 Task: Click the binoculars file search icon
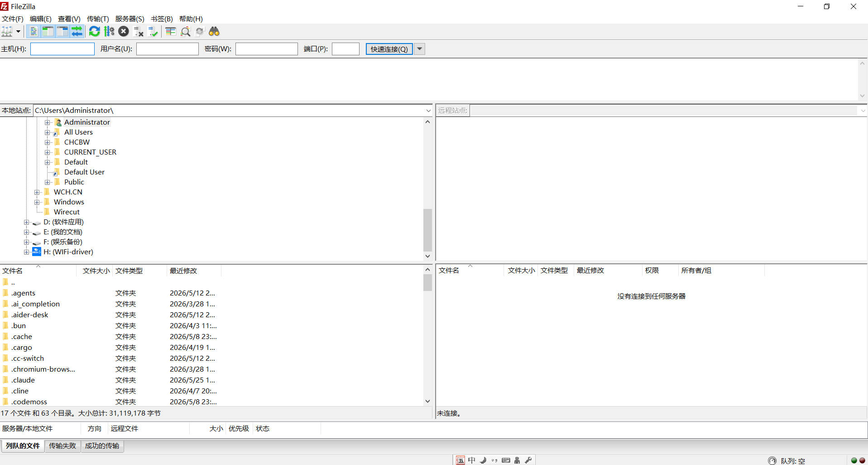(x=214, y=31)
